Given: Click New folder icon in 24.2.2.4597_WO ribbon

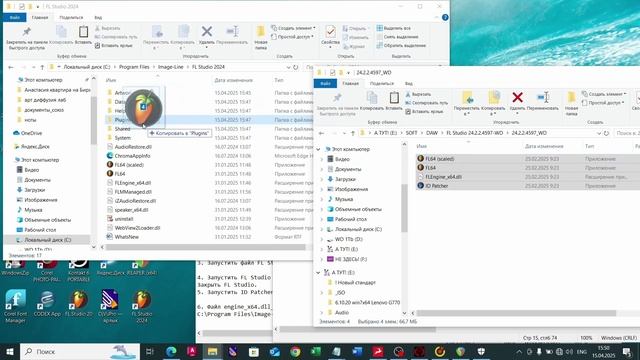Looking at the screenshot, I should (571, 98).
